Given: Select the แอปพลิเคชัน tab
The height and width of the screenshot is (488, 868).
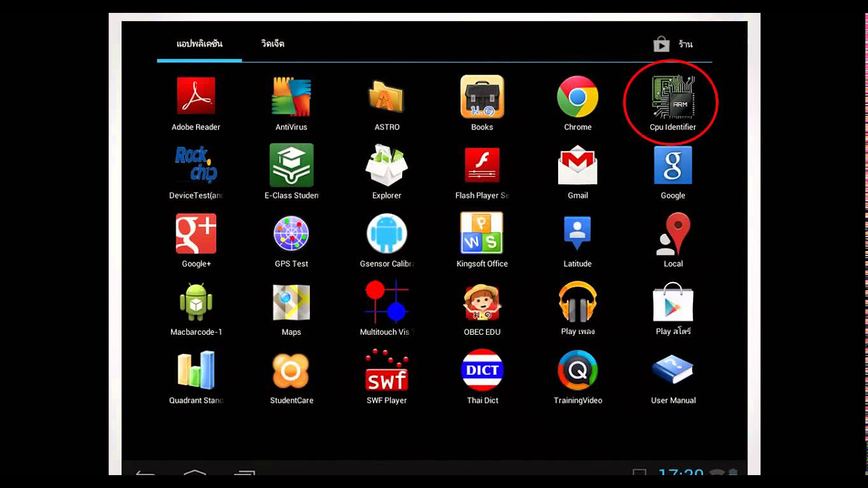Looking at the screenshot, I should click(199, 43).
